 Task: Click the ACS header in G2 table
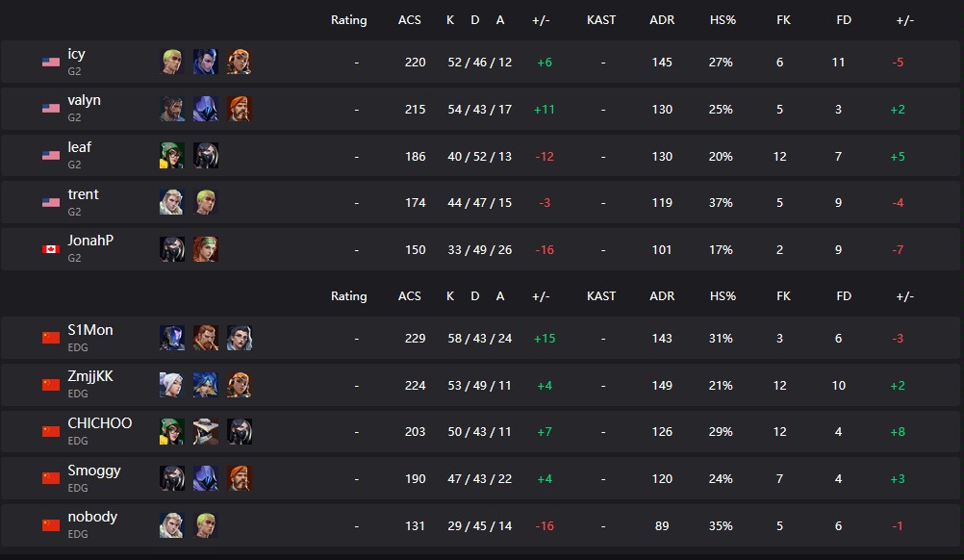point(410,20)
